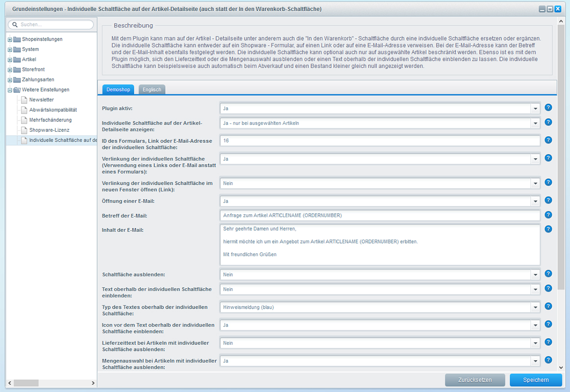Image resolution: width=570 pixels, height=392 pixels.
Task: Select Mehrfachänderung in the tree
Action: click(x=50, y=120)
